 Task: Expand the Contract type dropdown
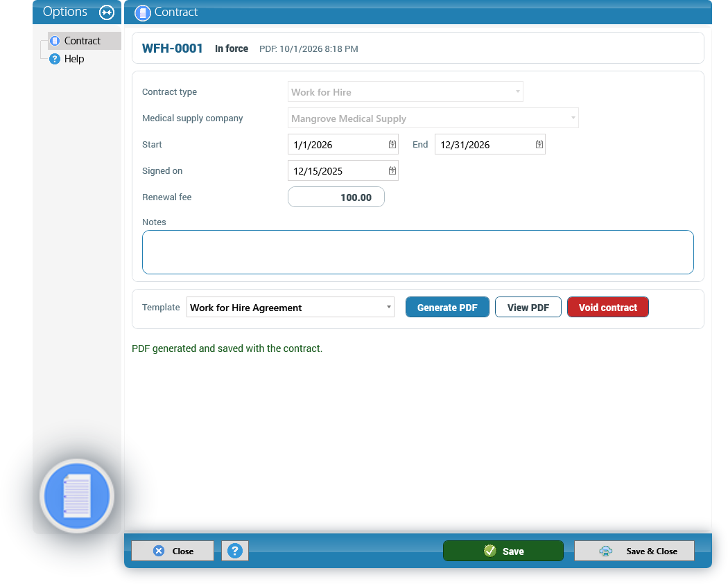[x=406, y=92]
